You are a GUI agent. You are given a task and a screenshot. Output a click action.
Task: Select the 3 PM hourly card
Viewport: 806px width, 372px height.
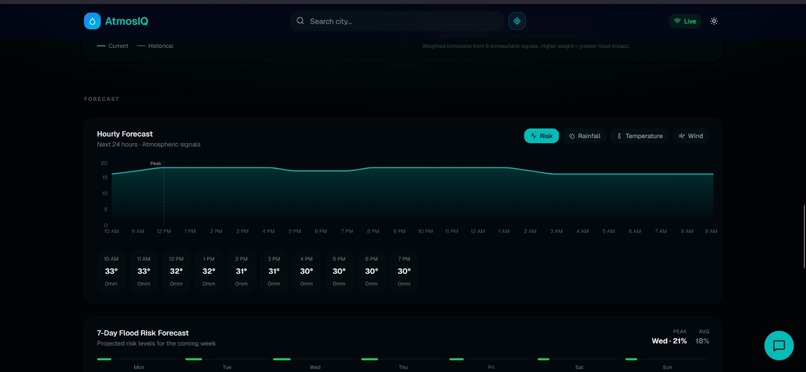pyautogui.click(x=274, y=271)
